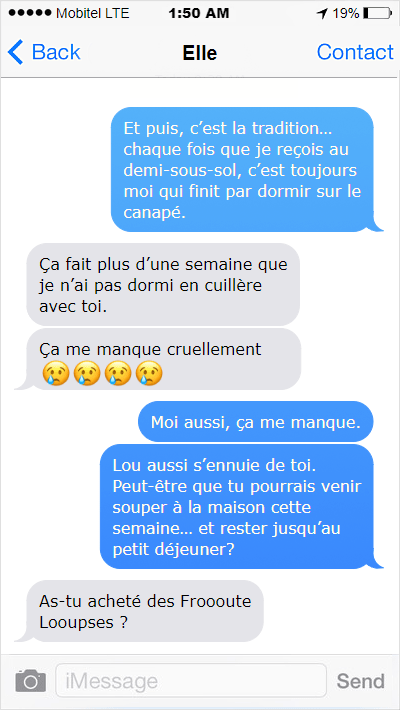400x710 pixels.
Task: Tap the 1:50 AM clock in status bar
Action: 198,14
